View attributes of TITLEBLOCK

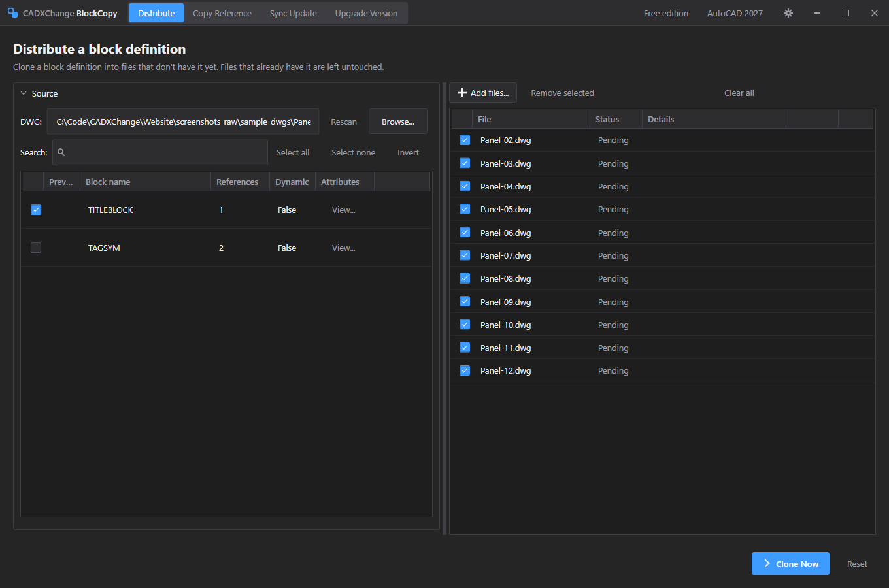344,210
